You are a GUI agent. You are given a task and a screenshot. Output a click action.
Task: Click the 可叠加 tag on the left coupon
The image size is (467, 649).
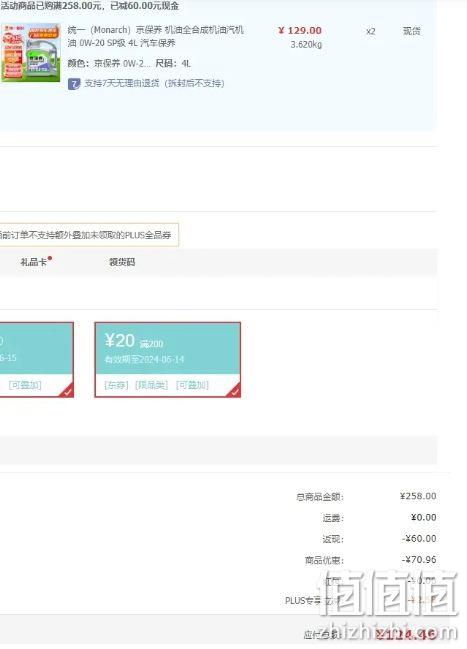click(25, 385)
